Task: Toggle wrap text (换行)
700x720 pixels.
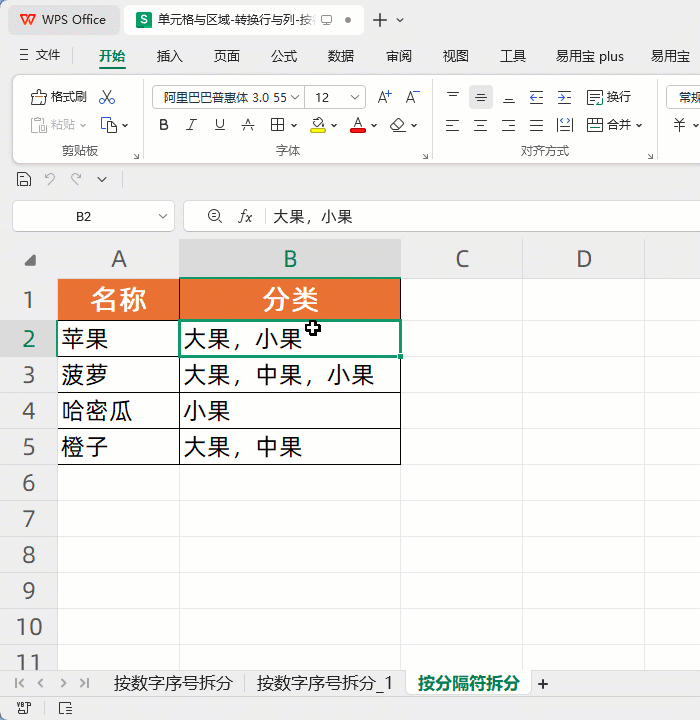Action: click(x=608, y=97)
